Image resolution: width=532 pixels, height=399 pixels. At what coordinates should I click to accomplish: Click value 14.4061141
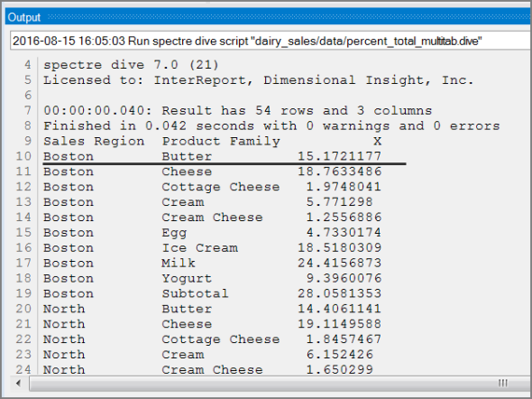(340, 309)
